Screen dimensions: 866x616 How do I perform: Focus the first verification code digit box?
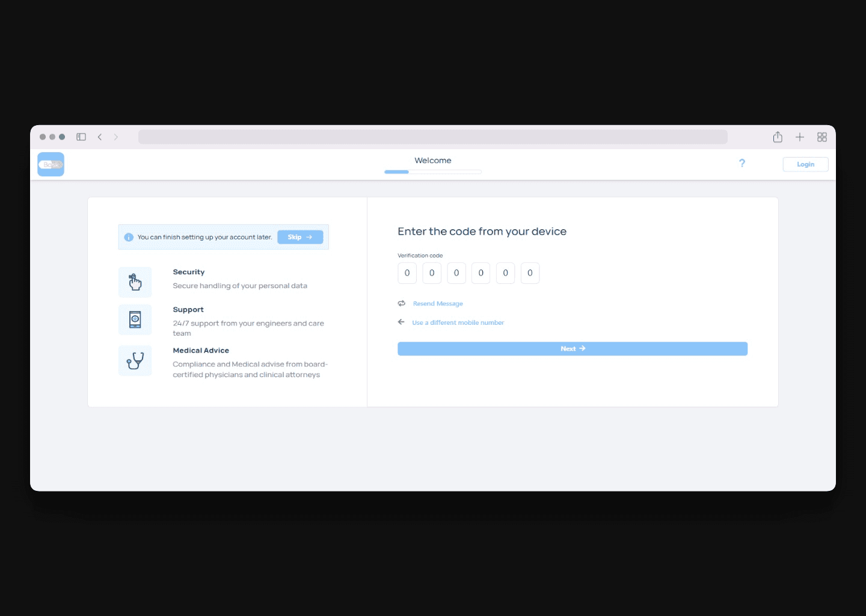point(407,273)
